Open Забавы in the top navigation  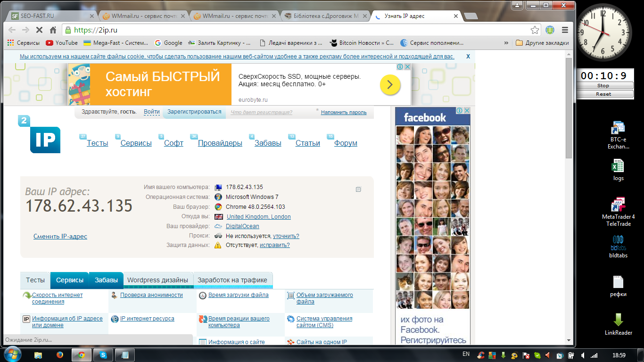coord(268,143)
